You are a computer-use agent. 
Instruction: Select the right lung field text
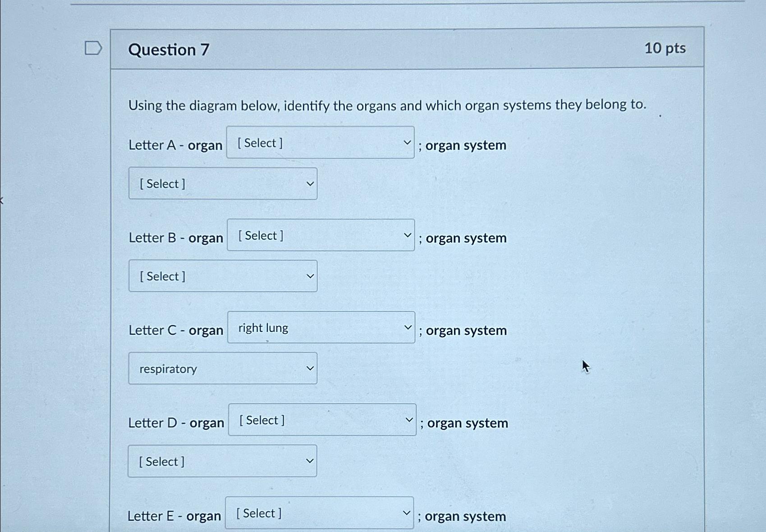tap(262, 328)
